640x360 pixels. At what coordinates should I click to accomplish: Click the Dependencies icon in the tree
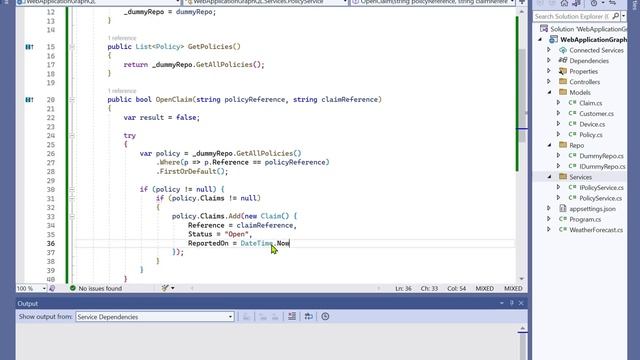(563, 60)
